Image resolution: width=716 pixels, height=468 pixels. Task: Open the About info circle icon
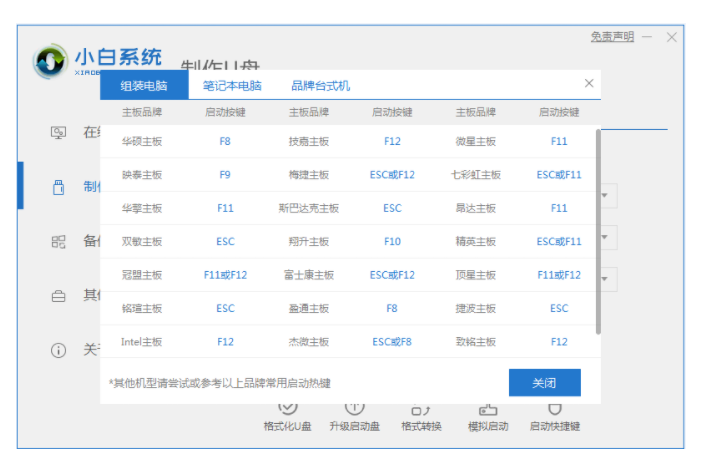pyautogui.click(x=59, y=350)
